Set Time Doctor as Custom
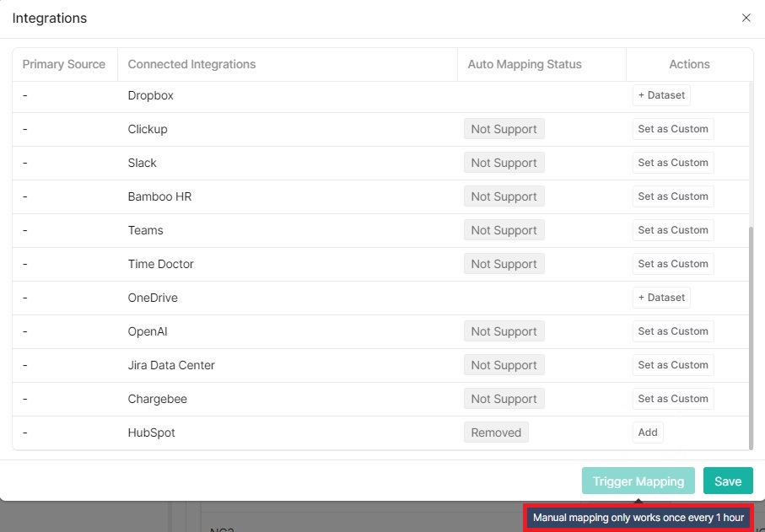Screen dimensions: 765x532 pos(672,264)
